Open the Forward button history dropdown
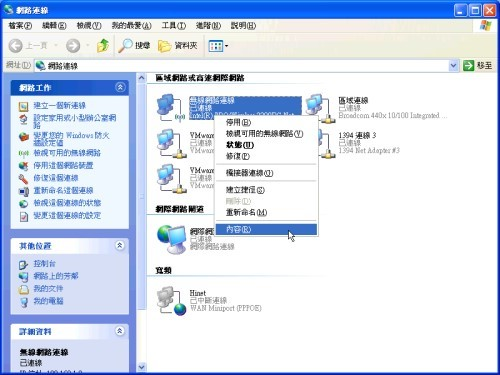 tap(88, 46)
